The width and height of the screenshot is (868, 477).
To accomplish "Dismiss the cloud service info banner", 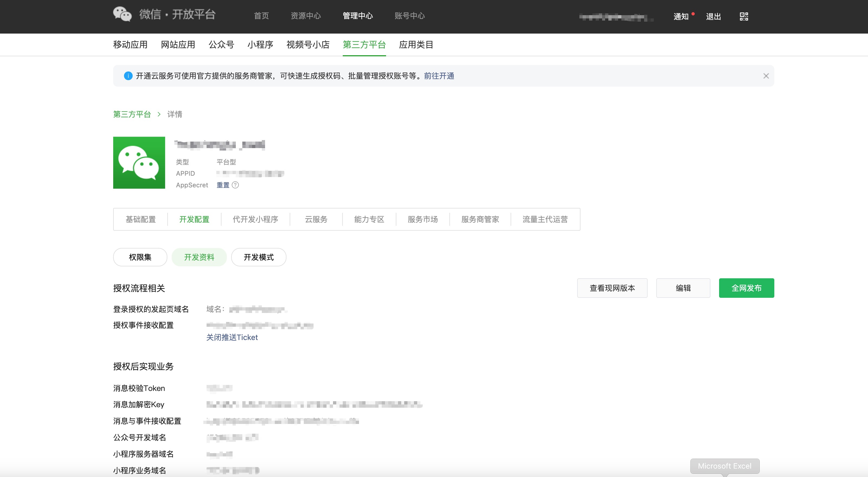I will pyautogui.click(x=766, y=76).
